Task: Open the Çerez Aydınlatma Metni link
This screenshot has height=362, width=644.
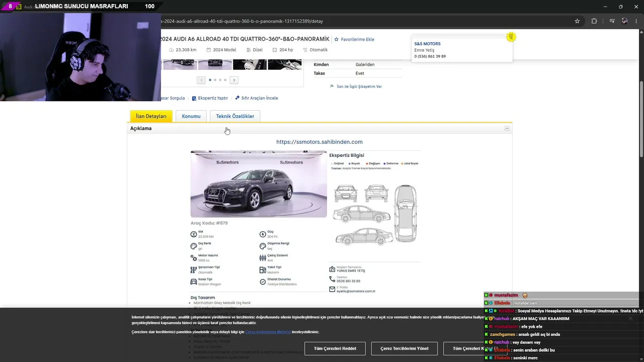Action: [x=268, y=332]
